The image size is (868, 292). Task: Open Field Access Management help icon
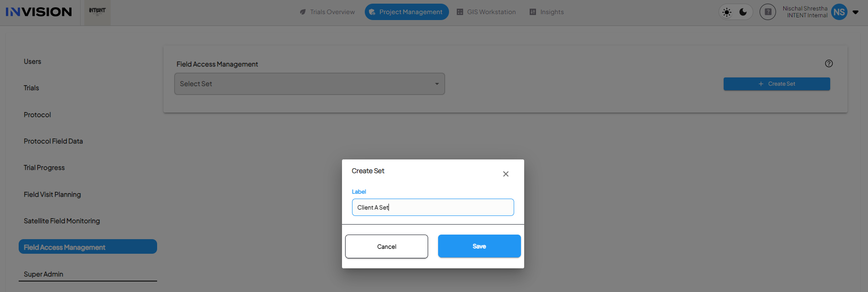click(829, 64)
